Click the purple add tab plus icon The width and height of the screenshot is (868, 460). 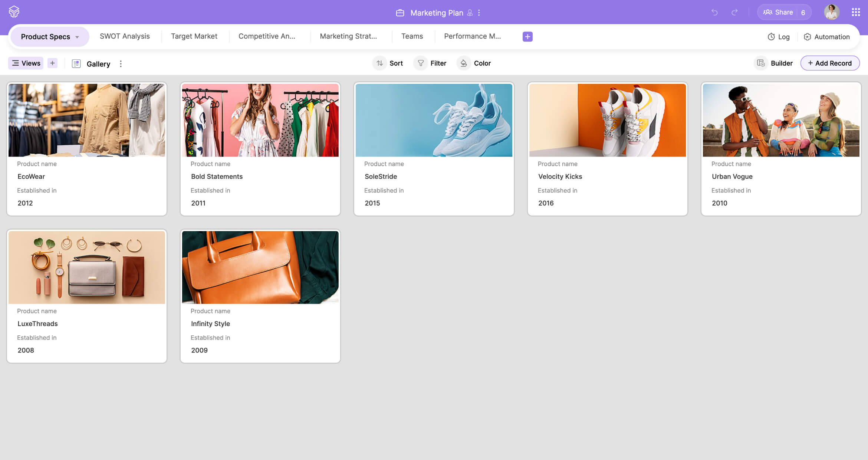tap(527, 36)
